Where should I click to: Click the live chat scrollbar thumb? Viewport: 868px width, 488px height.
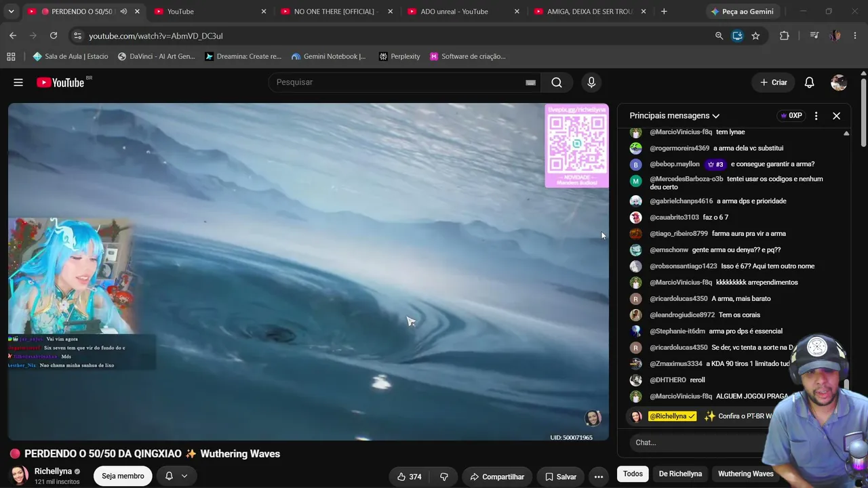846,384
